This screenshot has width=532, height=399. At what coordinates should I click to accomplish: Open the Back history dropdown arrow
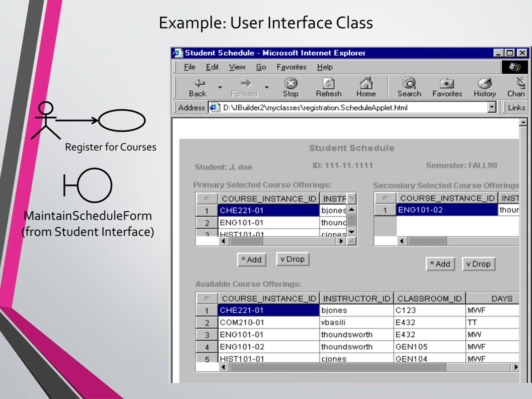[220, 87]
